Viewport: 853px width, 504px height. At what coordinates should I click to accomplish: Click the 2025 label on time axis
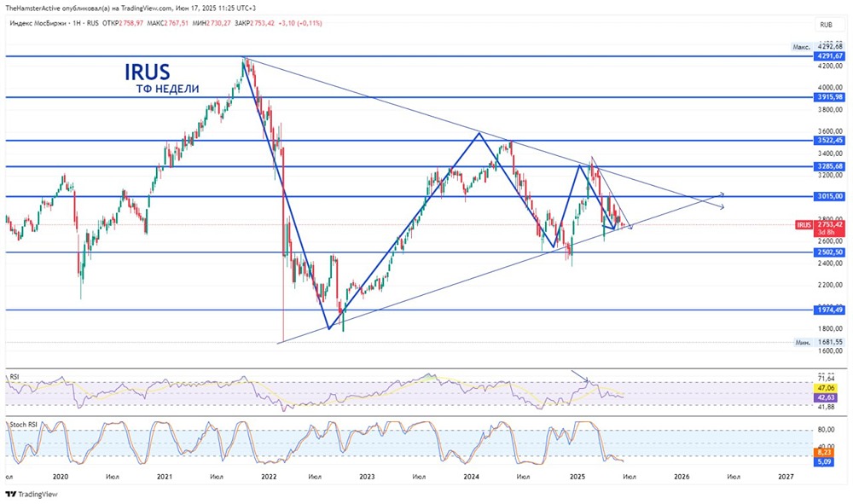click(x=577, y=477)
